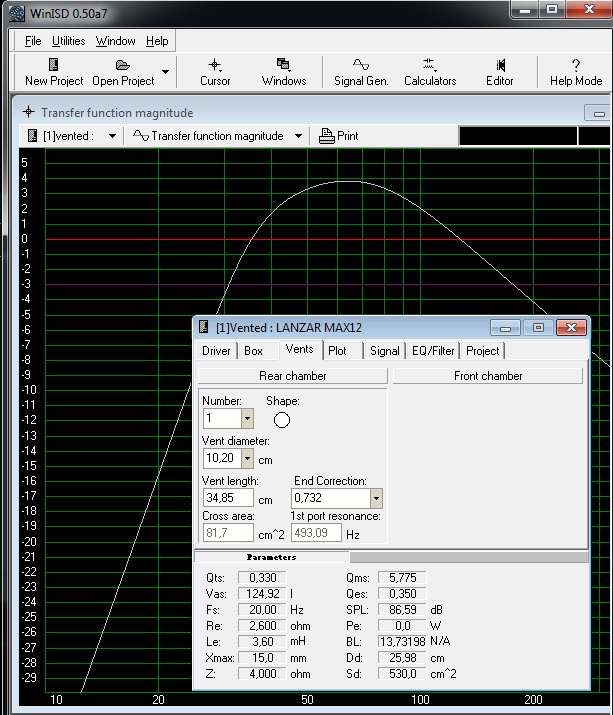Open the Utilities menu
Screen dimensions: 613x715
click(x=69, y=41)
